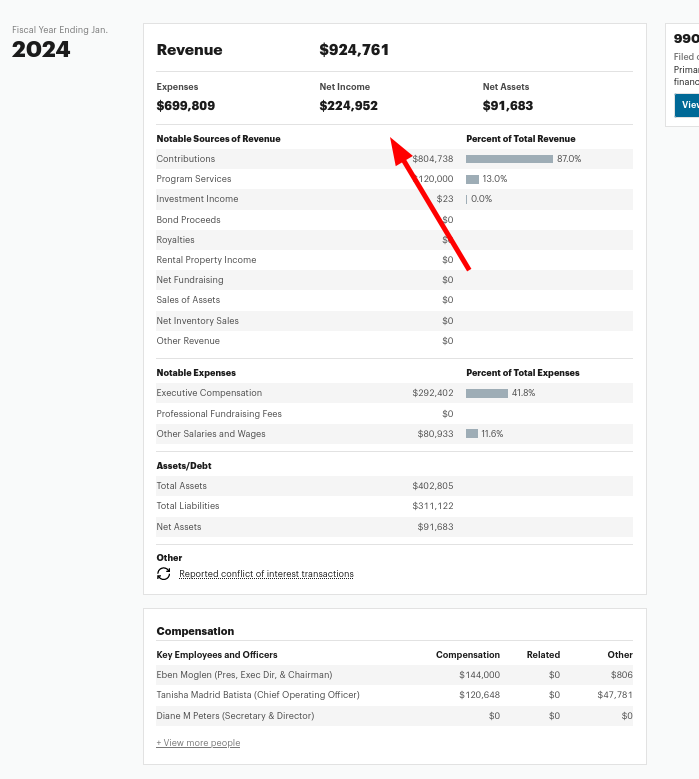699x779 pixels.
Task: Click the Investment Income row label
Action: pyautogui.click(x=197, y=199)
